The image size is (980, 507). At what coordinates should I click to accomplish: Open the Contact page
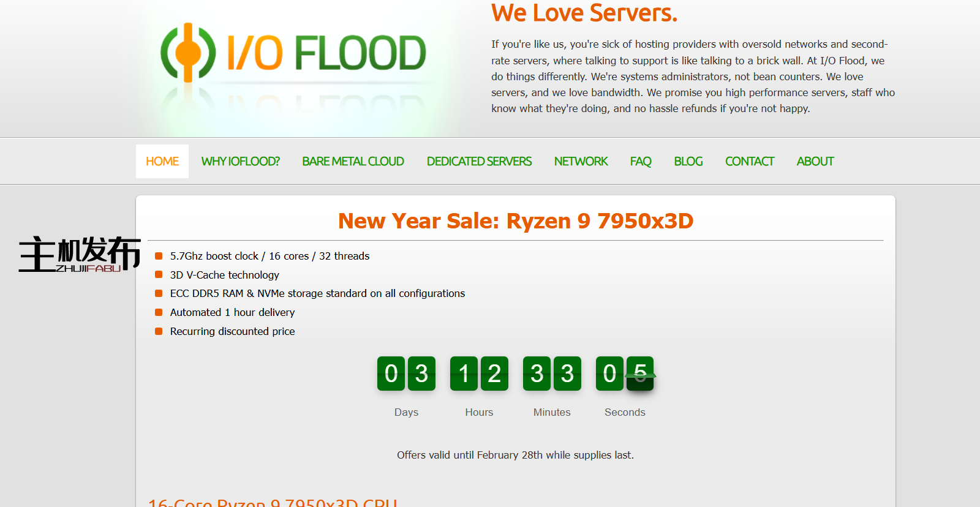[x=750, y=162]
